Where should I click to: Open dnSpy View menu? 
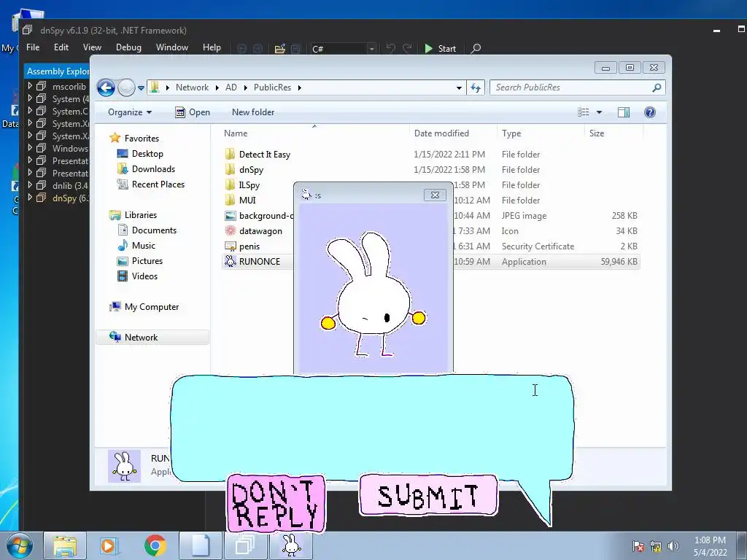click(92, 47)
